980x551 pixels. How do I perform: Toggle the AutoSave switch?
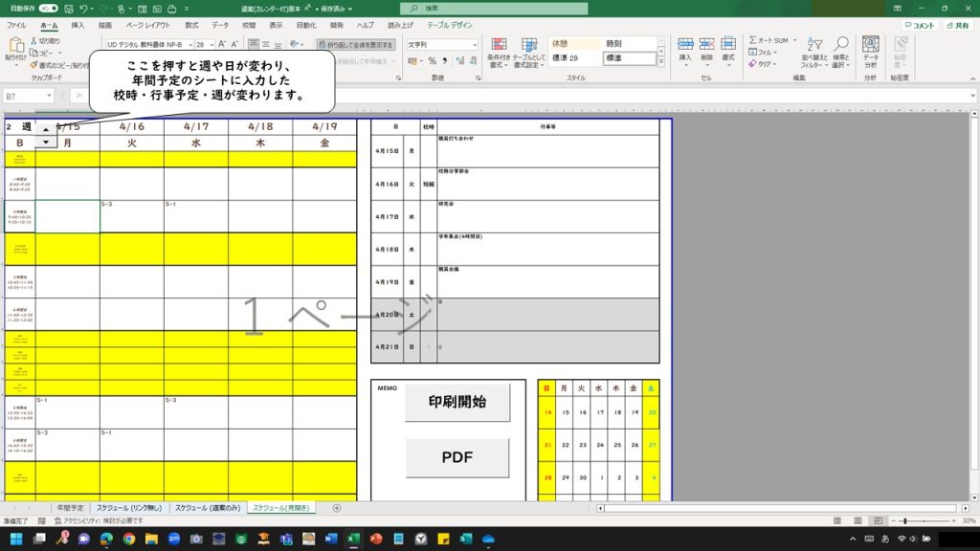48,8
